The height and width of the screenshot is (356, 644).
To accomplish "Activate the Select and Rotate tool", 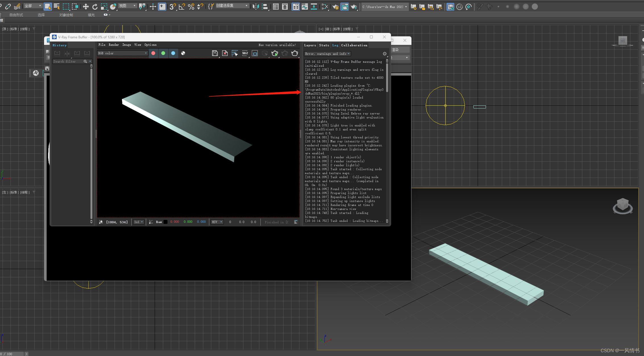I will pos(95,7).
